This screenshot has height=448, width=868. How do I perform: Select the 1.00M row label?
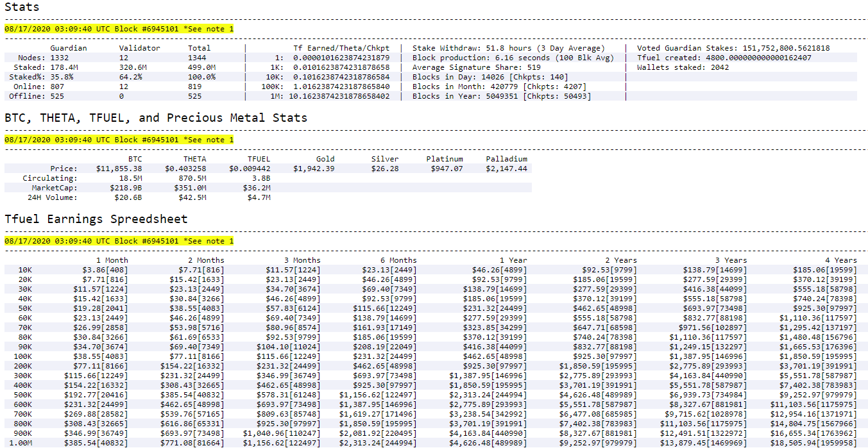tap(21, 443)
